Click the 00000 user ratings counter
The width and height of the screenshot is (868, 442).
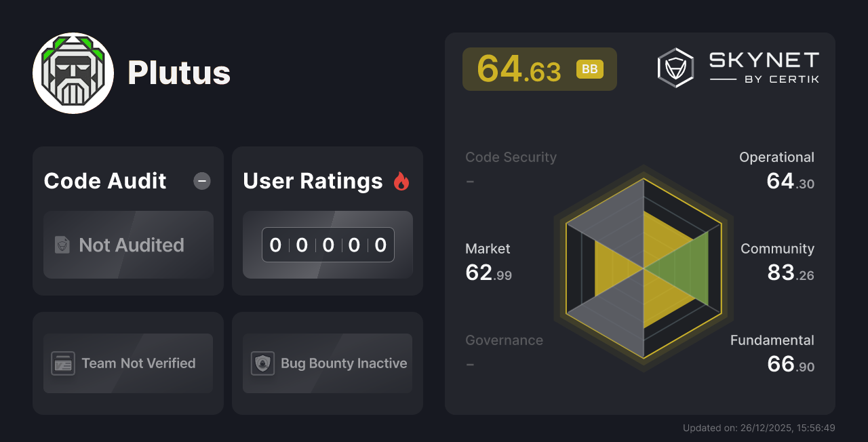(328, 245)
